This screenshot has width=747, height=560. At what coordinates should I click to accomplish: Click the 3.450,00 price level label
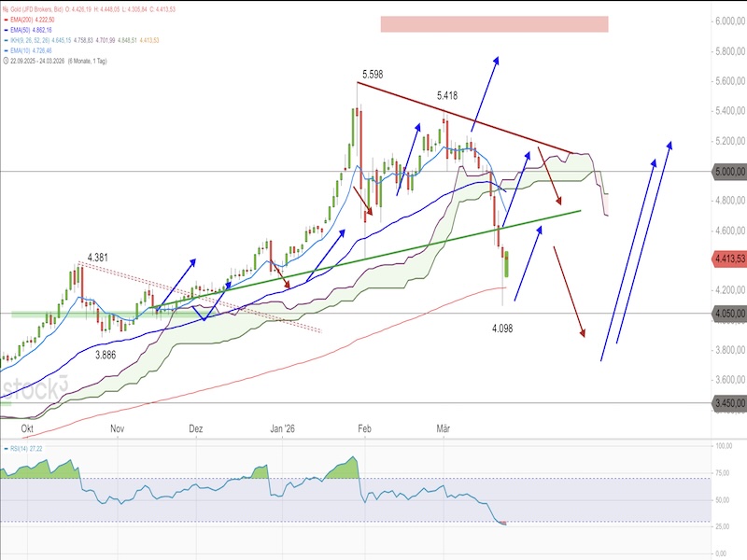click(728, 404)
